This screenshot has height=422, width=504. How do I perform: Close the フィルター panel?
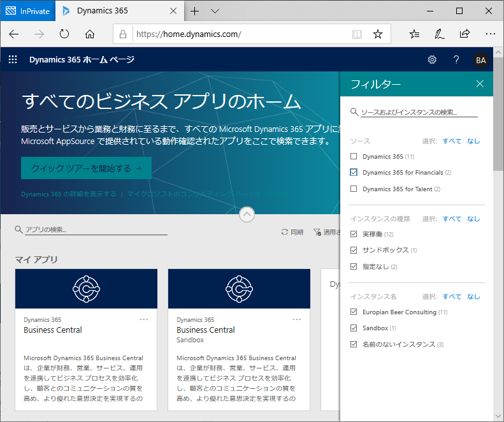[x=480, y=84]
